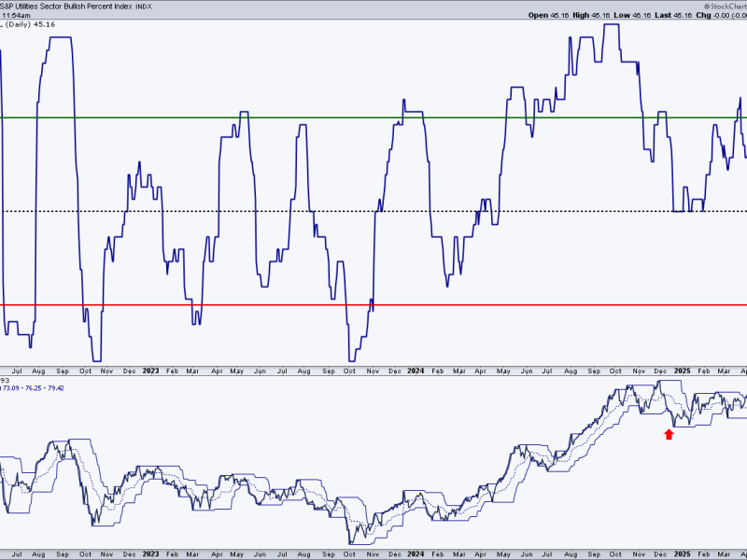747x560 pixels.
Task: Click the "2024" label on the upper chart axis
Action: coord(416,371)
